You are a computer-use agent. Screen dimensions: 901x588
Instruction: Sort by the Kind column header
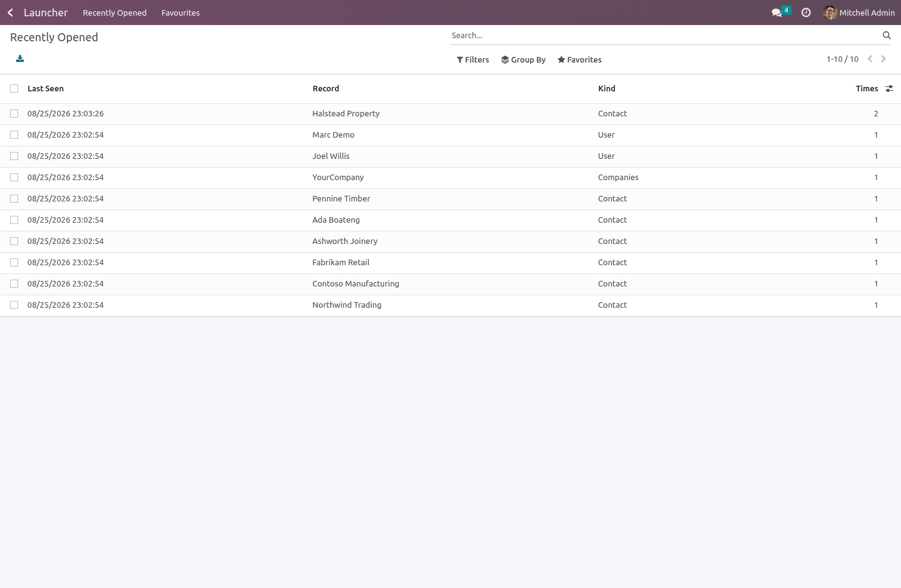607,89
